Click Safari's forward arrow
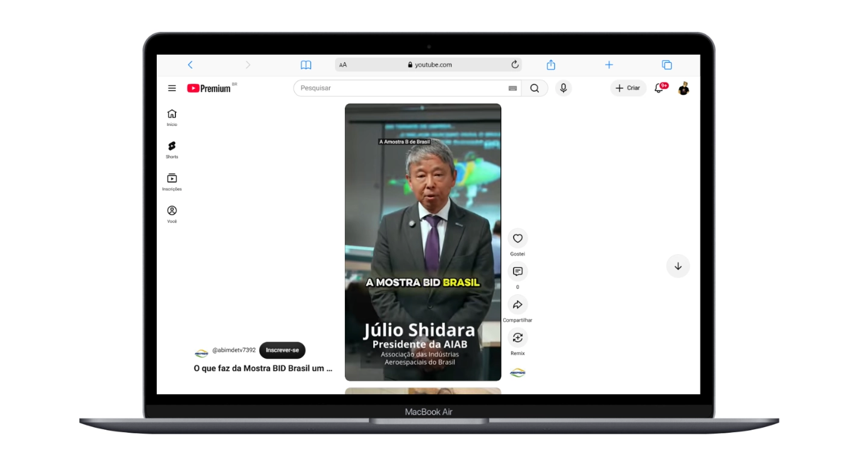Viewport: 868px width, 458px height. [x=248, y=65]
